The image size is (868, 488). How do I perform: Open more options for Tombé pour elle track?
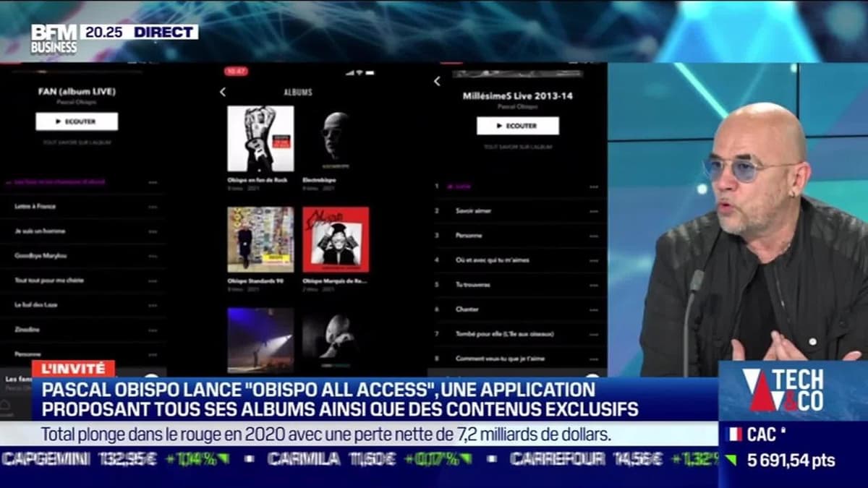pyautogui.click(x=594, y=334)
